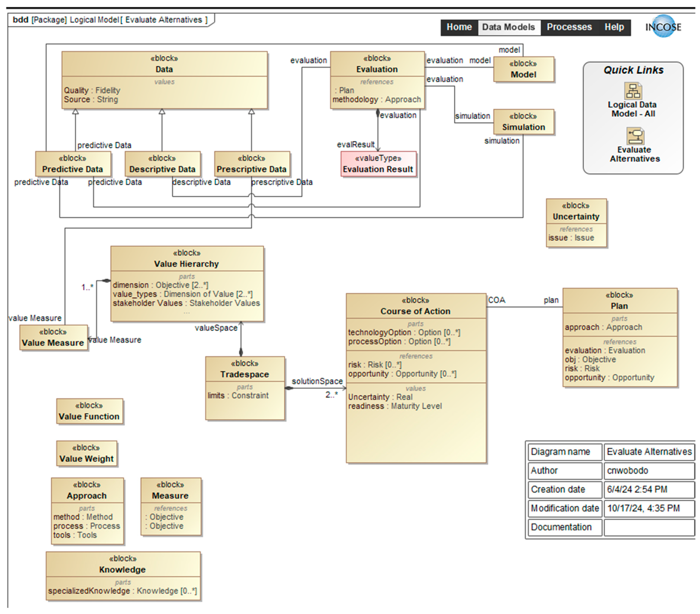Select the Evaluation block header
700x614 pixels.
click(x=377, y=64)
